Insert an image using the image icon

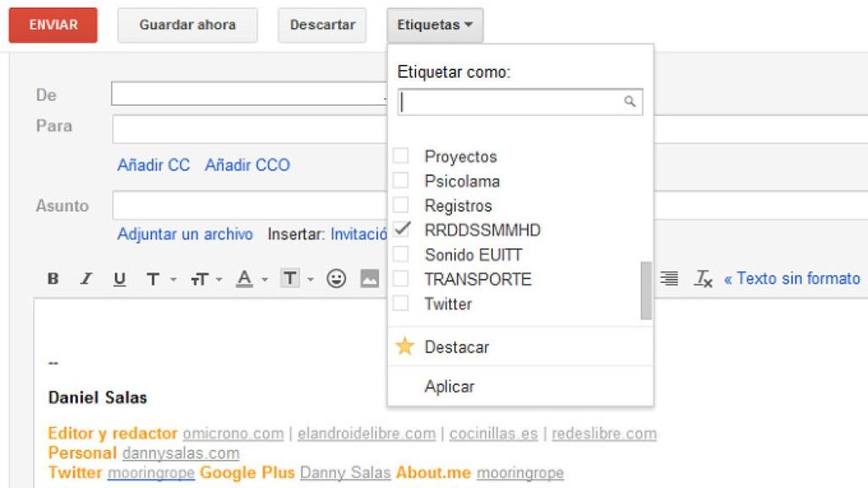click(x=368, y=278)
